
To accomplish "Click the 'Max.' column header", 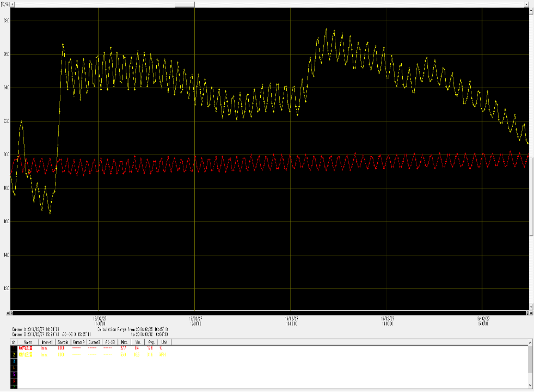I will coord(124,342).
